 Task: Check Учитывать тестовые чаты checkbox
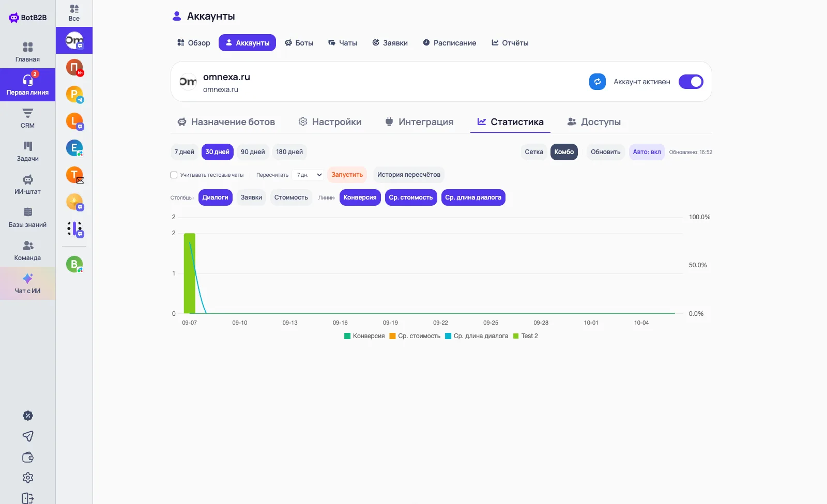coord(174,175)
